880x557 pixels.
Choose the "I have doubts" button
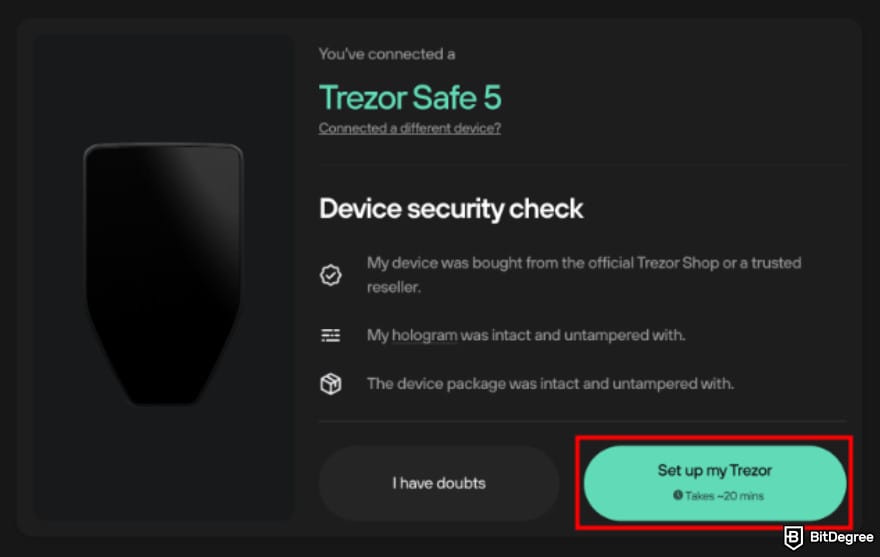(x=438, y=483)
